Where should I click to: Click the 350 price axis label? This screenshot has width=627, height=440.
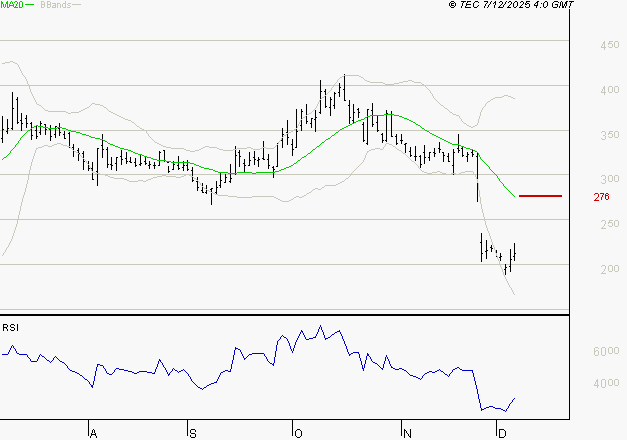(x=610, y=135)
